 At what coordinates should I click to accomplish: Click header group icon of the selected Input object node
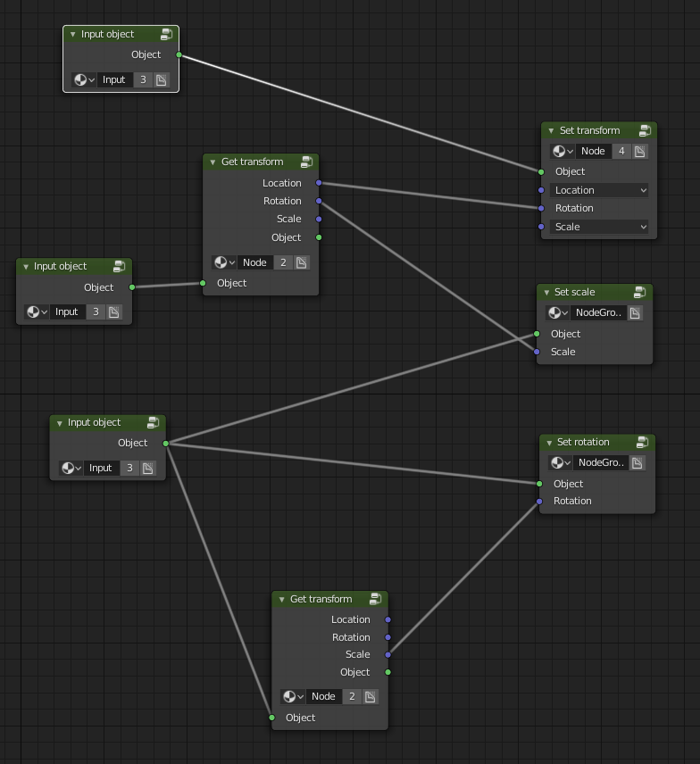coord(167,34)
